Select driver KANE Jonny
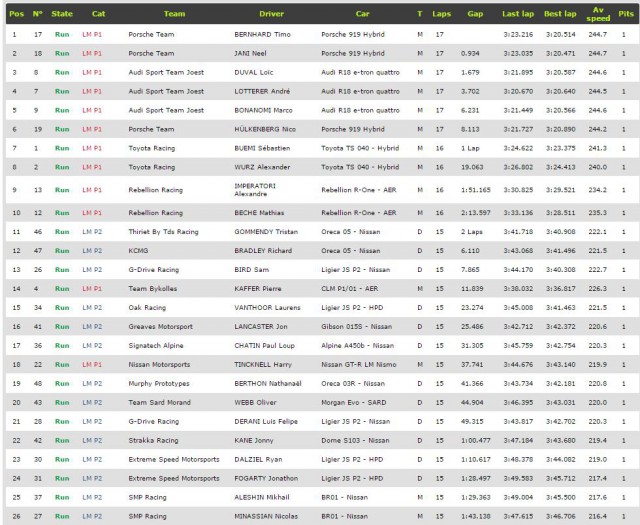The height and width of the screenshot is (525, 640). (254, 440)
